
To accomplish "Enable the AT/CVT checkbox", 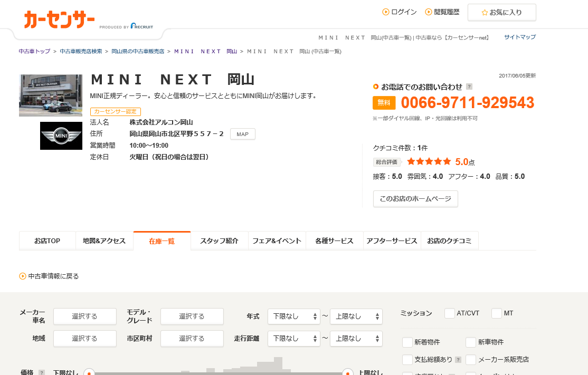I will (449, 313).
